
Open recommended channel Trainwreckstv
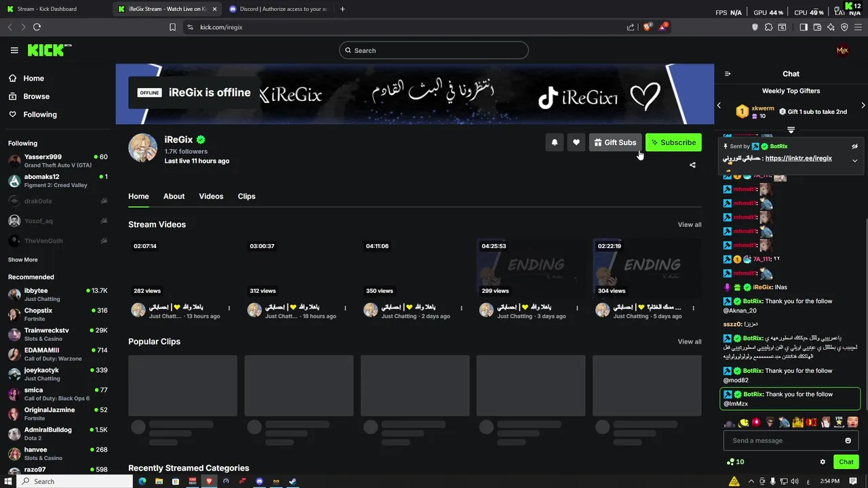[58, 334]
